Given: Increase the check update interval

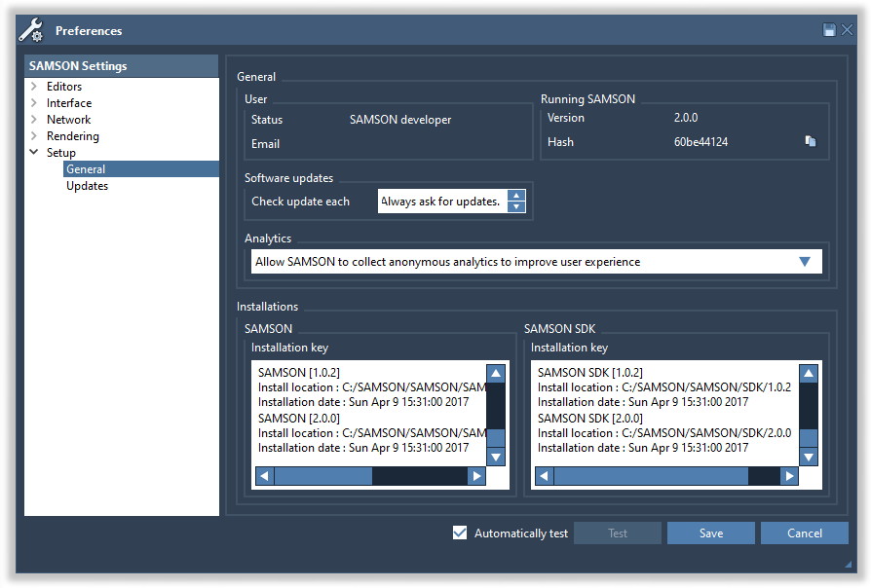Looking at the screenshot, I should tap(516, 196).
